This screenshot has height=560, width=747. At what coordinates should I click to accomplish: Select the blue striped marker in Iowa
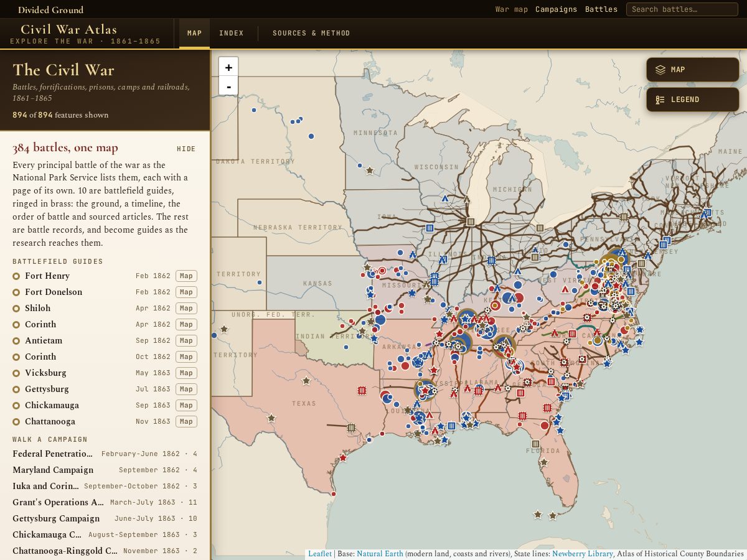tap(430, 228)
